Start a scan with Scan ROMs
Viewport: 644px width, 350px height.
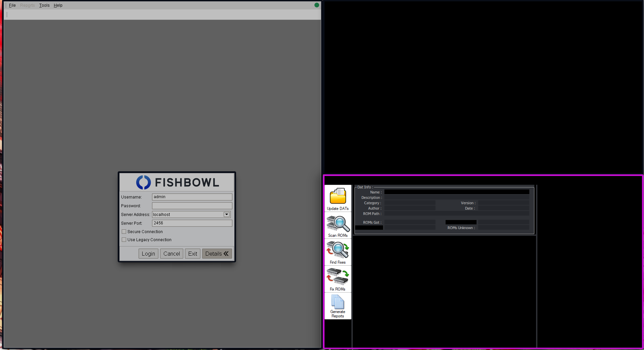pos(338,225)
